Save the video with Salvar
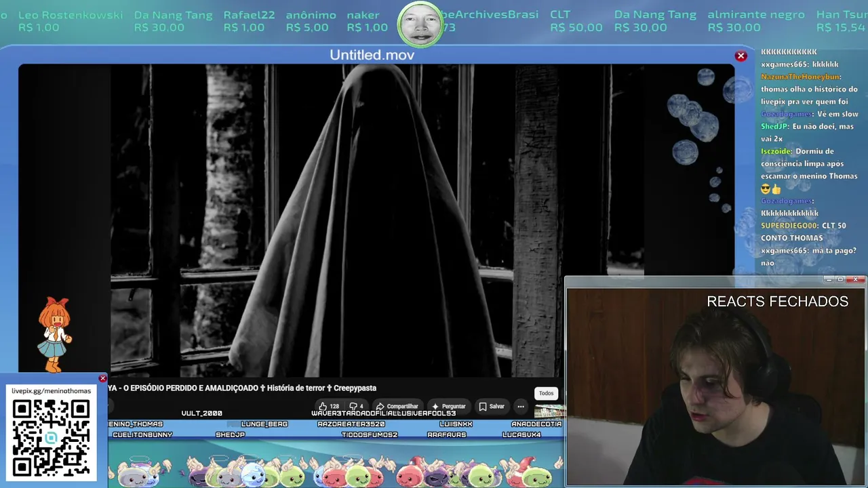The width and height of the screenshot is (868, 488). pos(492,407)
